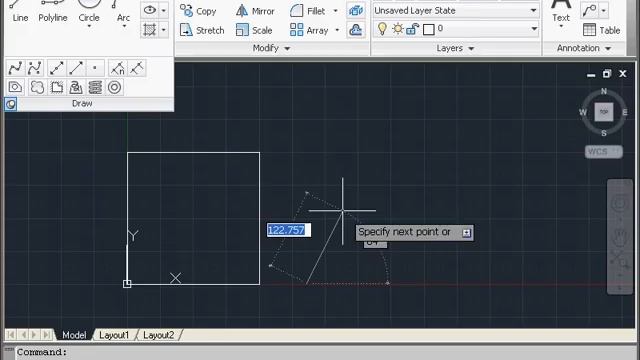
Task: Select the Ellipse tool icon
Action: coord(150,10)
